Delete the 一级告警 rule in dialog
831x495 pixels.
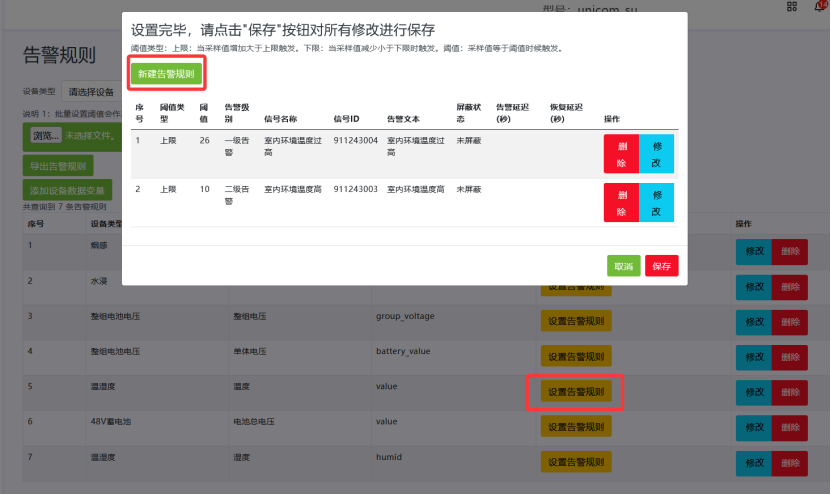(x=621, y=153)
